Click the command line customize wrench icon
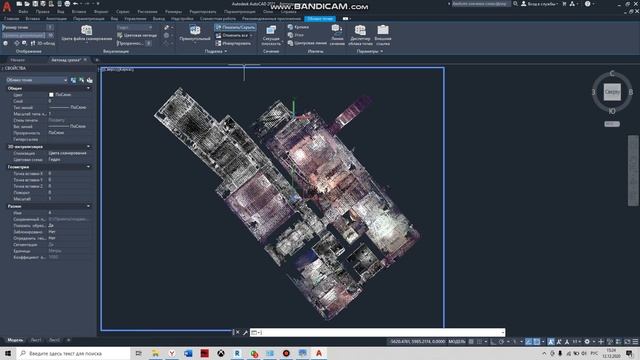 [245, 332]
